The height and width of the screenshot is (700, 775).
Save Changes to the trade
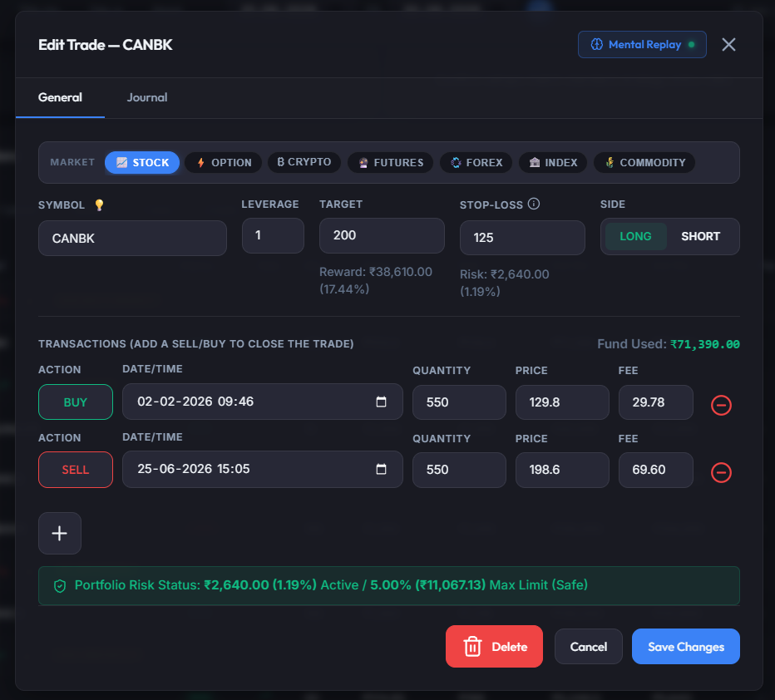(x=685, y=646)
